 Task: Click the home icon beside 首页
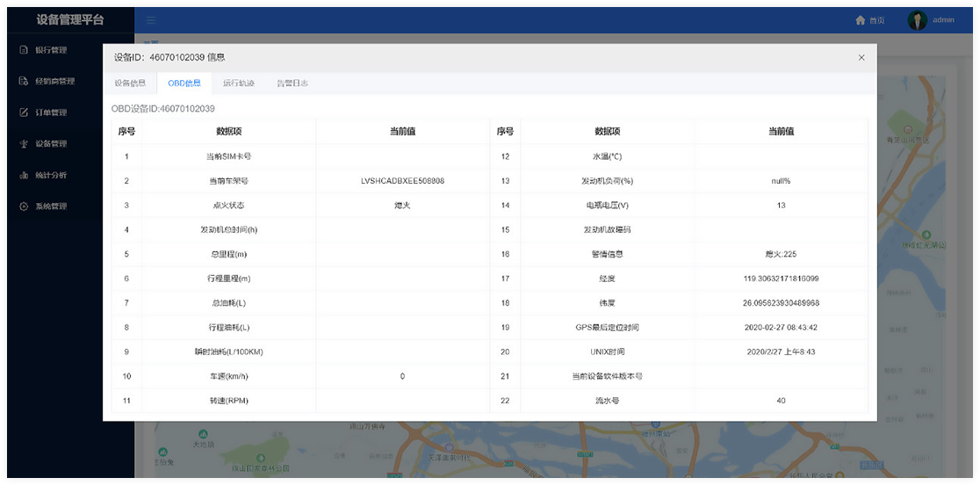pyautogui.click(x=861, y=20)
